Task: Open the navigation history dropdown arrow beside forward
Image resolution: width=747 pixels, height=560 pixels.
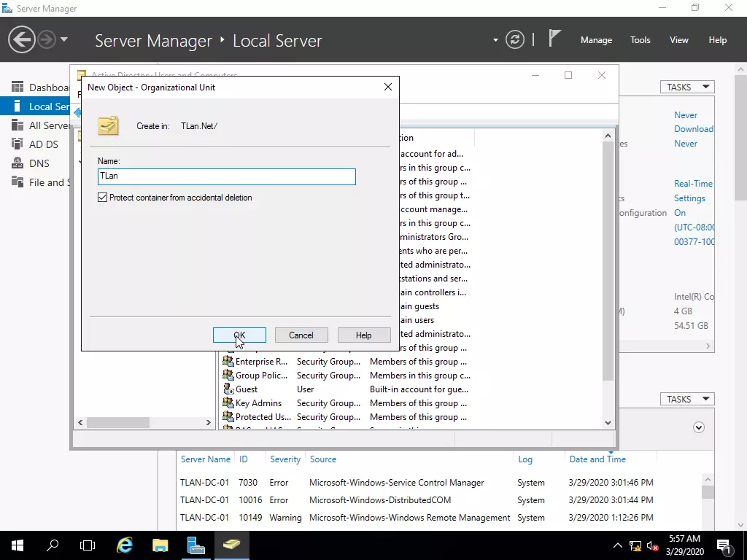Action: click(x=64, y=39)
